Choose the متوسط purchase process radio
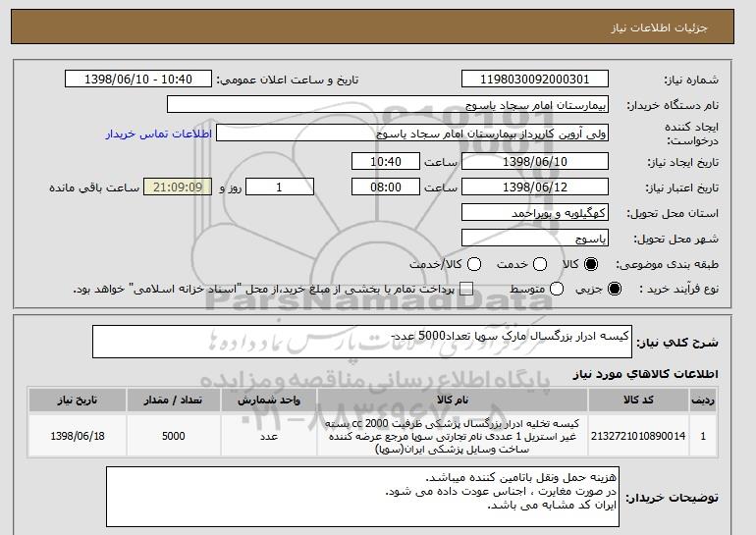Image resolution: width=756 pixels, height=535 pixels. (557, 289)
